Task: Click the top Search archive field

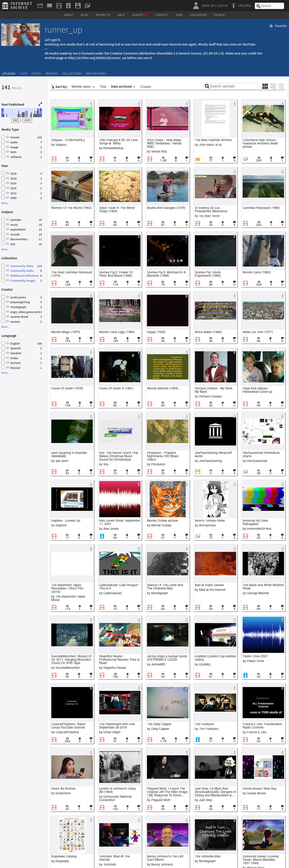Action: (269, 6)
